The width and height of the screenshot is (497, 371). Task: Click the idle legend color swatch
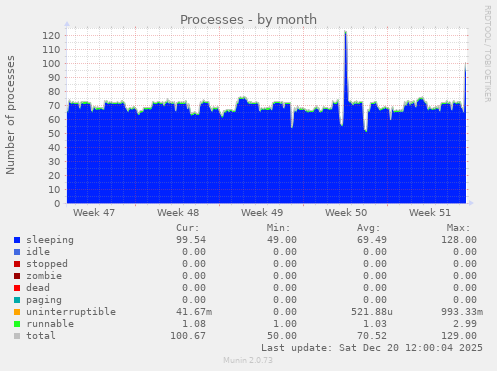click(x=17, y=252)
